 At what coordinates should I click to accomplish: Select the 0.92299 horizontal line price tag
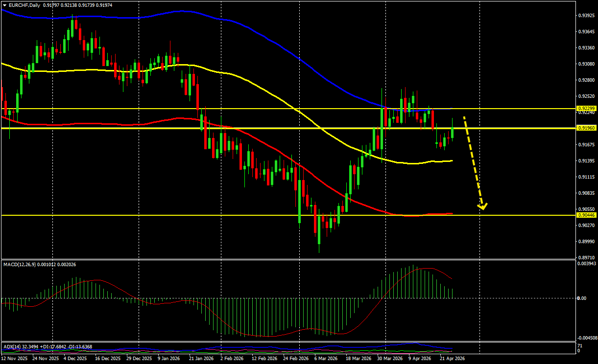click(586, 108)
